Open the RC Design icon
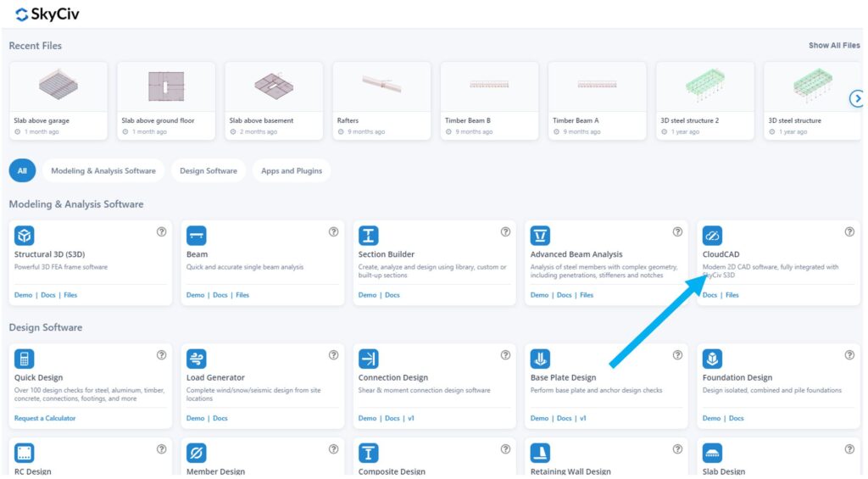Viewport: 868px width, 479px height. [x=25, y=453]
